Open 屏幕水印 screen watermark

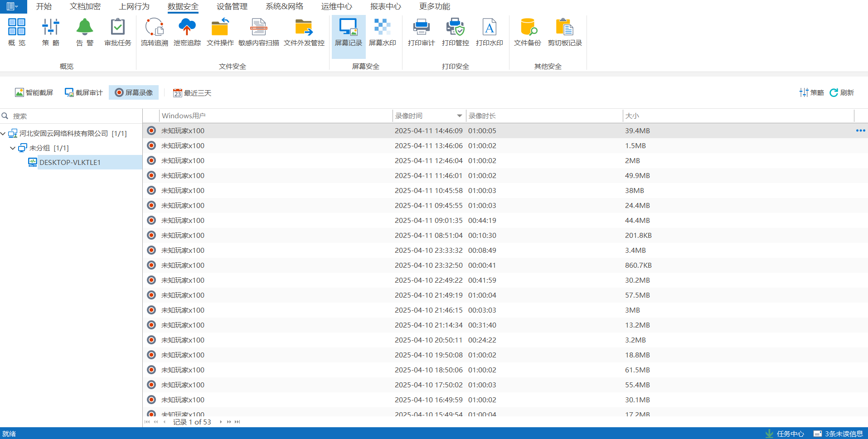coord(383,32)
